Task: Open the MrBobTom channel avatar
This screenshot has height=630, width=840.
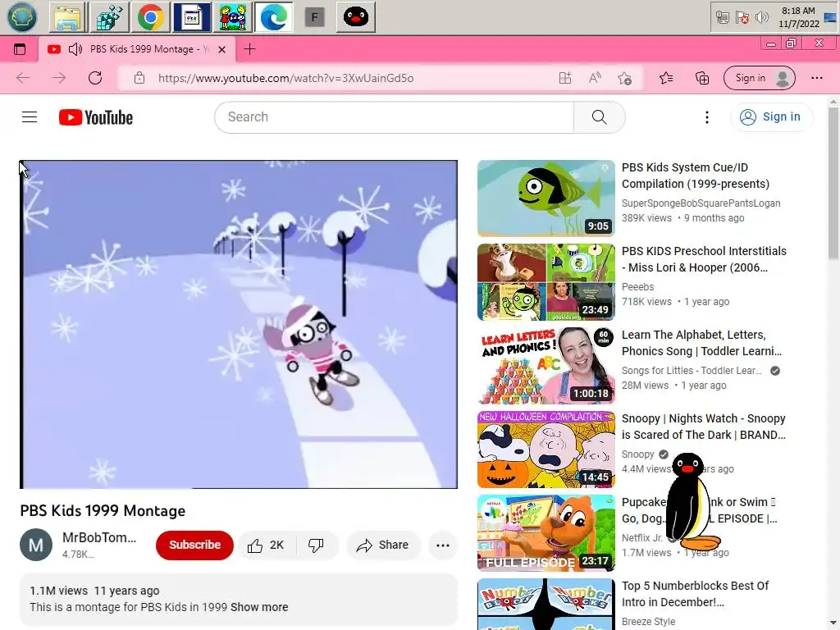Action: click(x=36, y=545)
